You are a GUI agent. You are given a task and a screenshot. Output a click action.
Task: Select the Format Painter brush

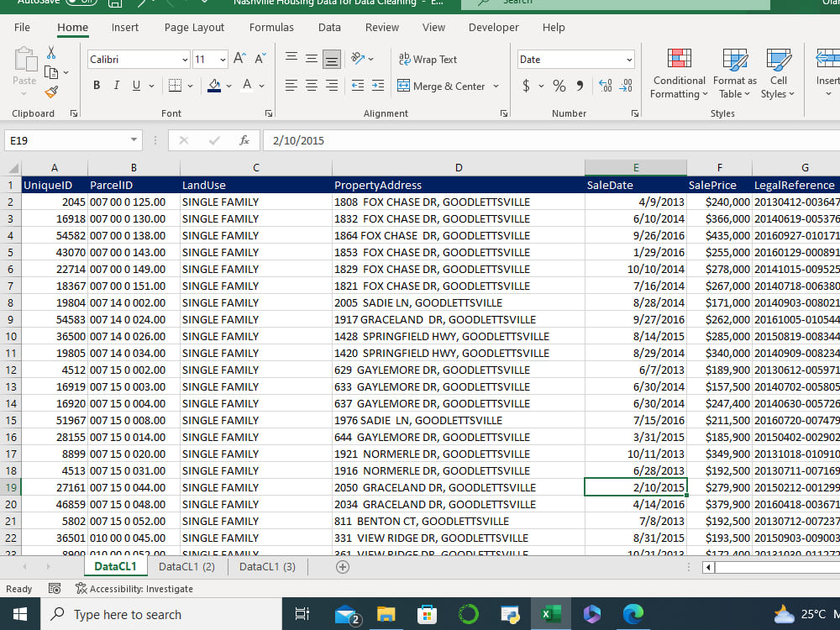pos(51,92)
